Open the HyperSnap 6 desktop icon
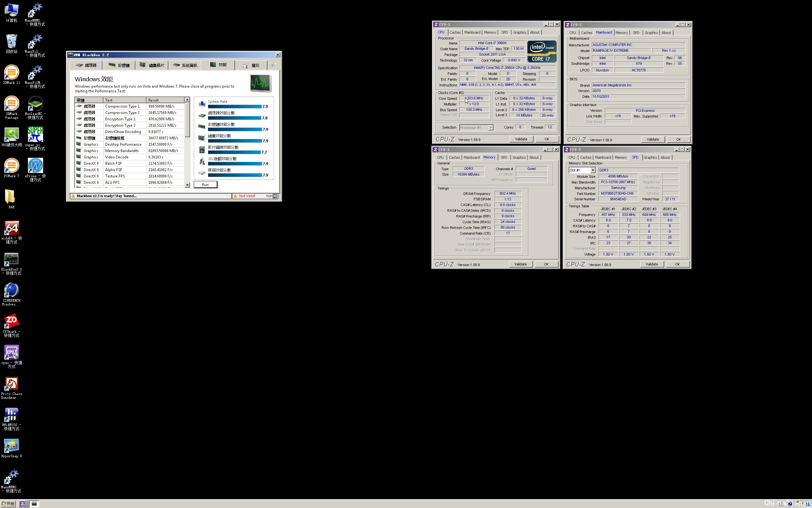 (x=11, y=448)
